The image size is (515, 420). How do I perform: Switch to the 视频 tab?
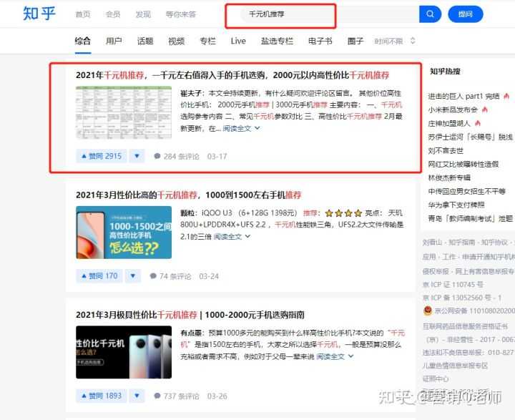pyautogui.click(x=177, y=41)
